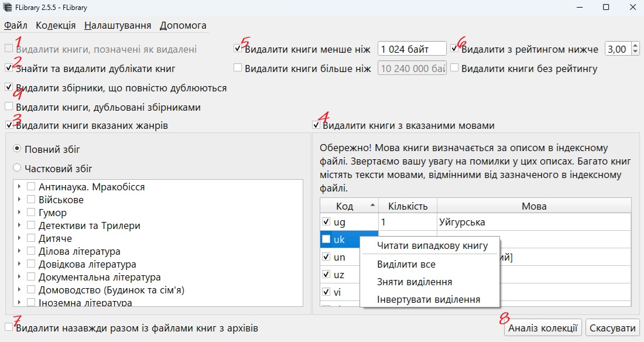Image resolution: width=644 pixels, height=342 pixels.
Task: Maximize the FLibrary window
Action: click(x=606, y=7)
